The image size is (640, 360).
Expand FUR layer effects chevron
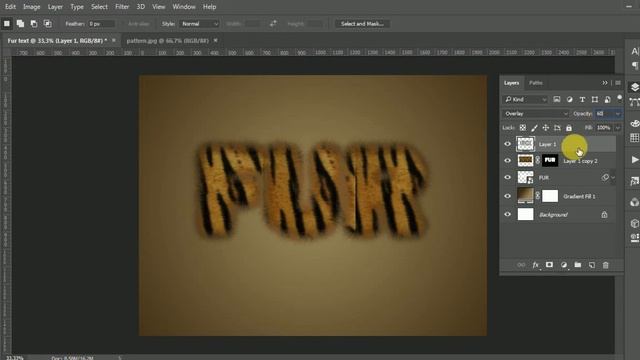pyautogui.click(x=613, y=178)
